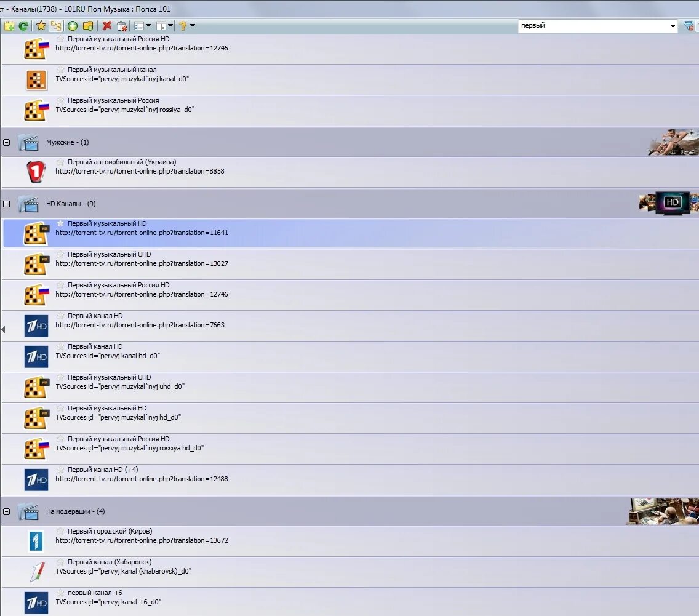Toggle grouped folder tree view
Viewport: 699px width, 616px height.
point(56,26)
